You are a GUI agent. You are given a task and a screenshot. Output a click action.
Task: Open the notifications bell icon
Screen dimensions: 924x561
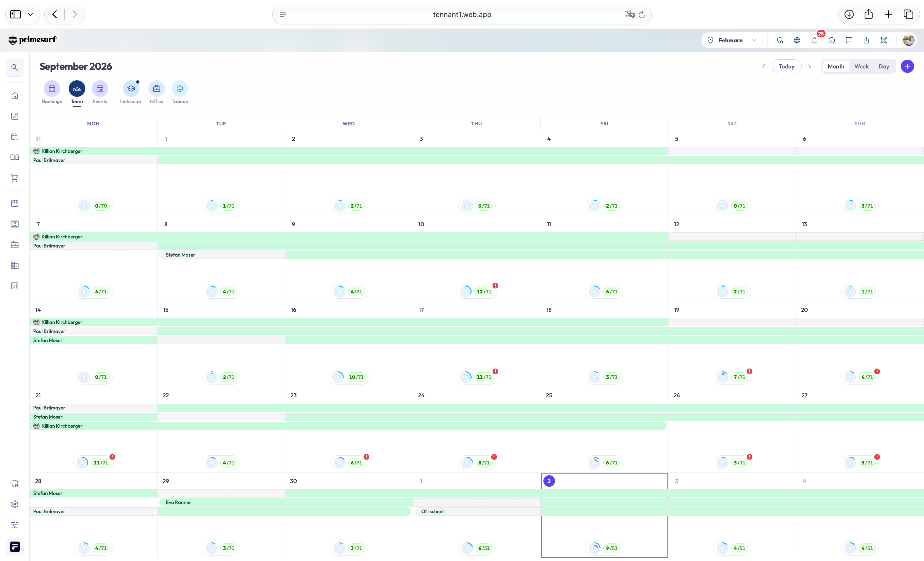click(814, 40)
